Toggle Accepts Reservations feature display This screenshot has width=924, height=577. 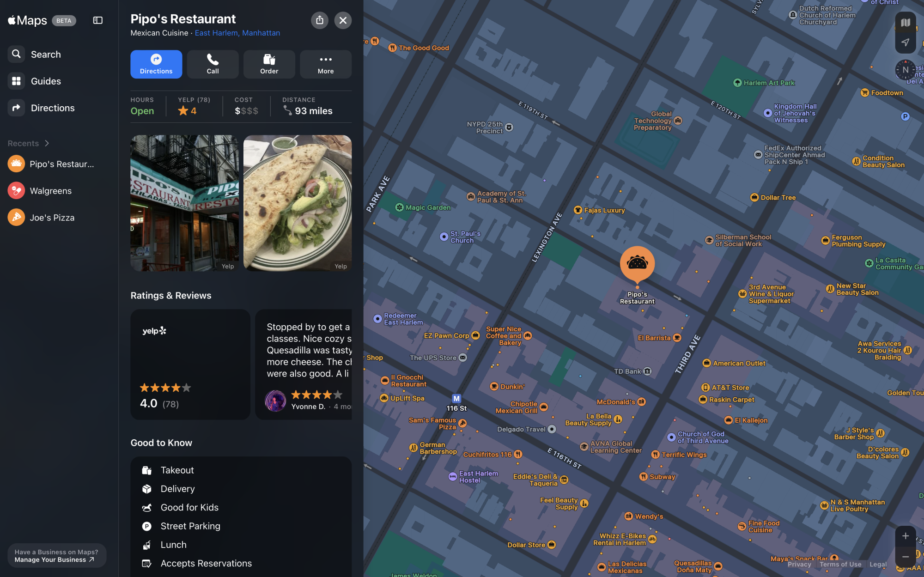[206, 562]
